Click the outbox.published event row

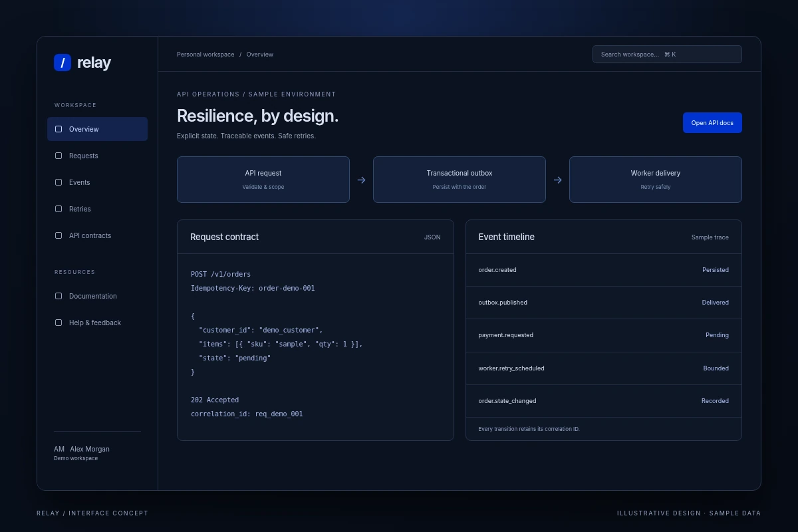604,303
